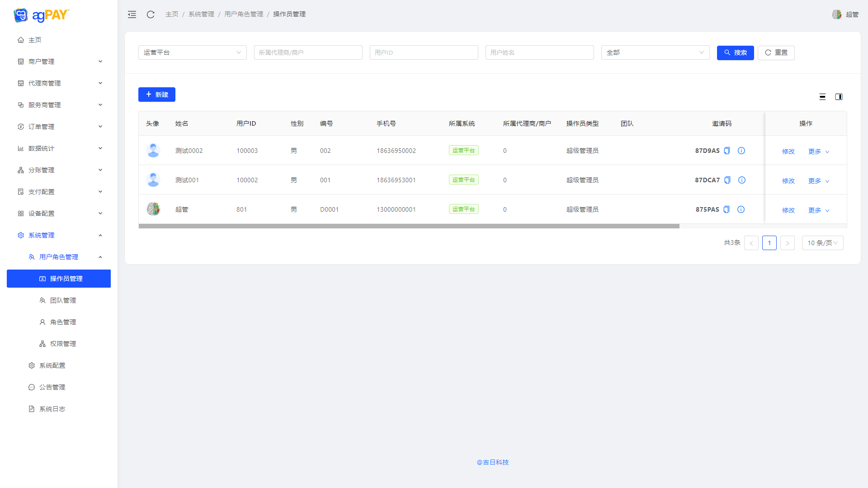The image size is (868, 488).
Task: Click the 超管 user avatar in top right
Action: (x=837, y=14)
